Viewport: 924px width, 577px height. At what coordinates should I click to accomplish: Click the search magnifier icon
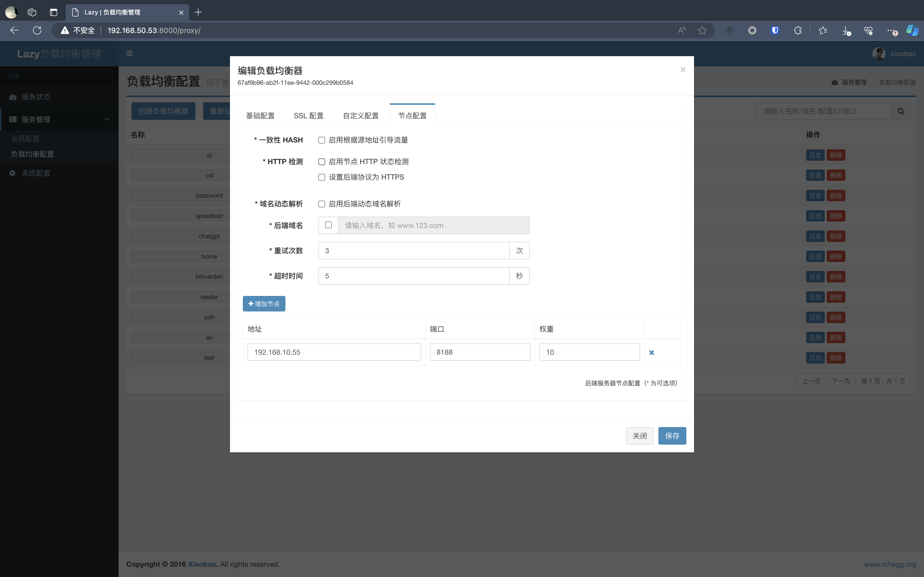coord(901,111)
